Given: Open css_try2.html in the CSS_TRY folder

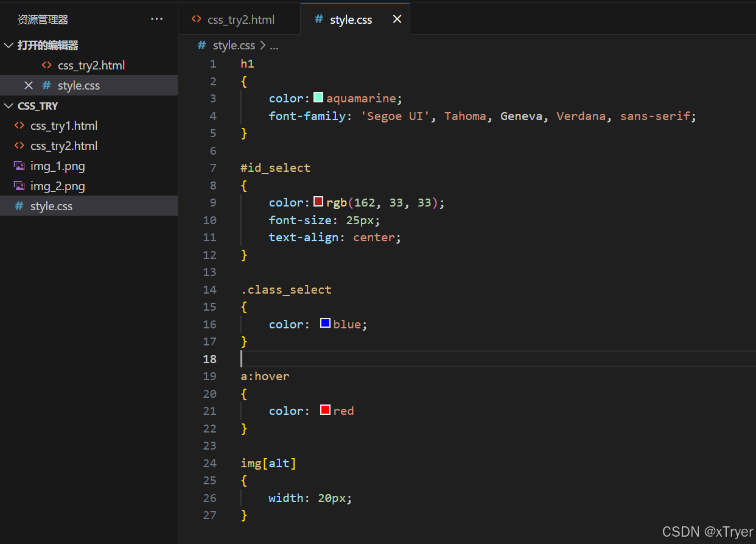Looking at the screenshot, I should 64,146.
